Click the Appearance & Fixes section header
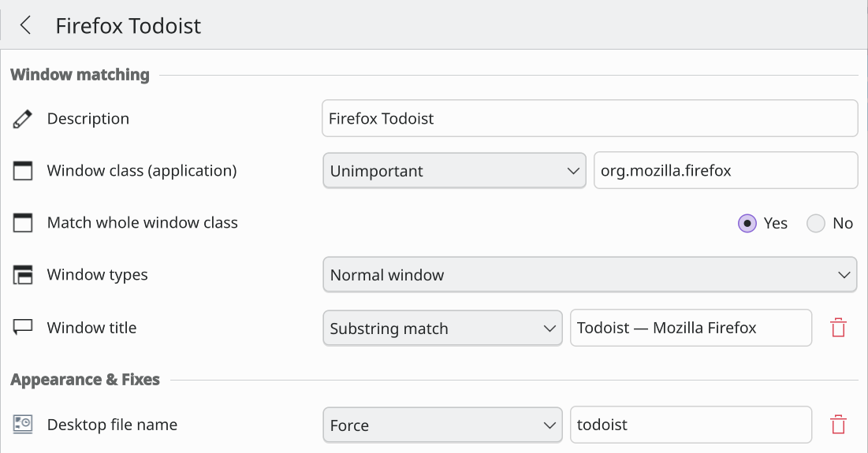Image resolution: width=868 pixels, height=453 pixels. click(x=85, y=380)
